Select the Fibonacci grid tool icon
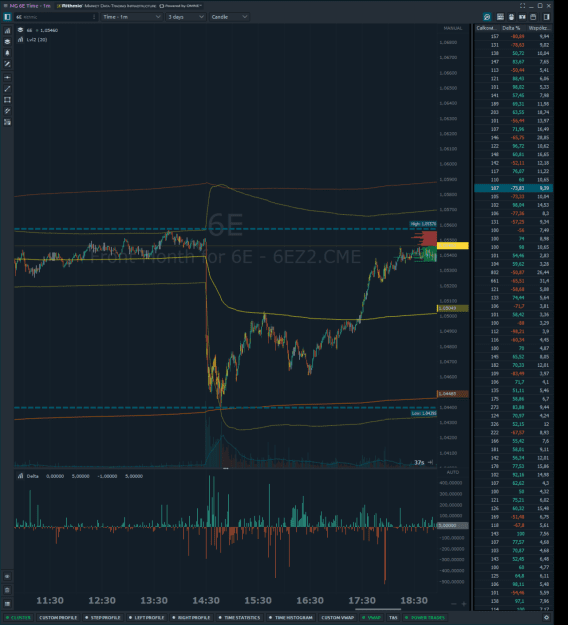 (x=7, y=122)
